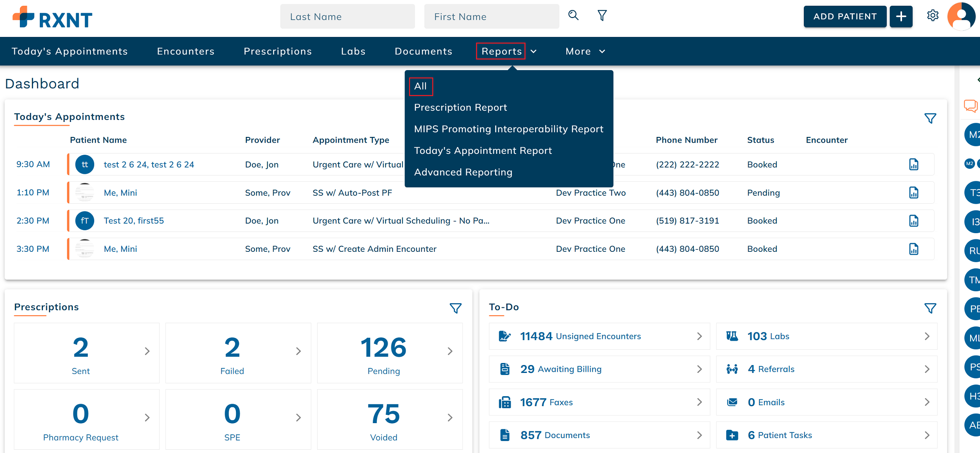Viewport: 980px width, 453px height.
Task: Click the patient search magnifier icon
Action: click(x=573, y=15)
